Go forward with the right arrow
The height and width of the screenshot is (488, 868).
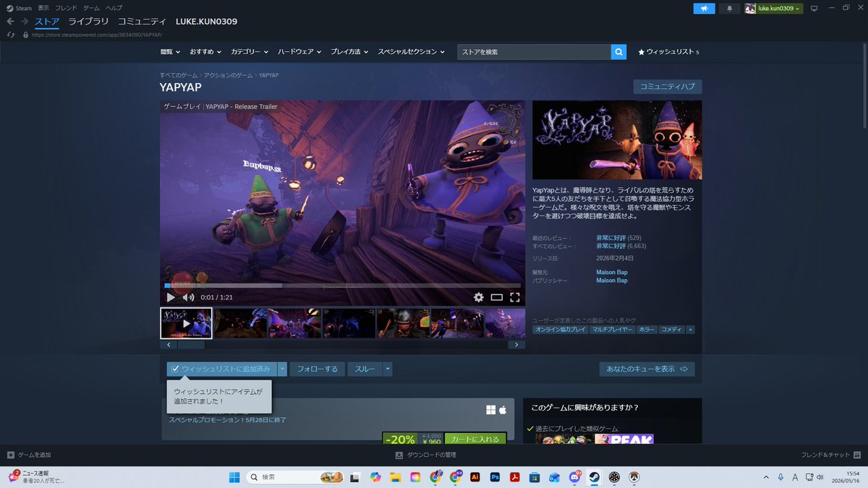point(25,22)
